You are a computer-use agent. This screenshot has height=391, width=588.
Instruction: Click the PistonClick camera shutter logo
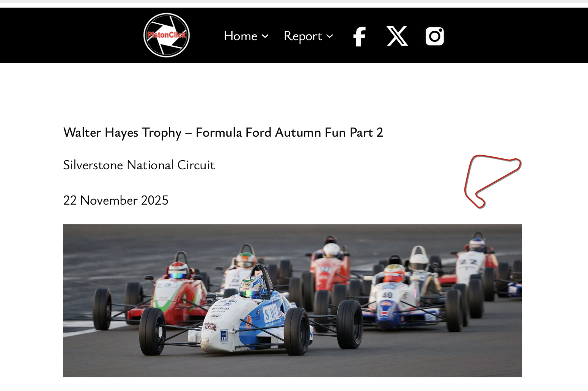point(167,35)
